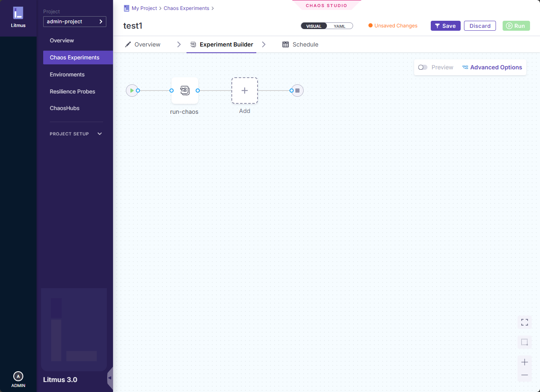Viewport: 540px width, 392px height.
Task: Click the fit-to-screen canvas icon
Action: pyautogui.click(x=525, y=322)
